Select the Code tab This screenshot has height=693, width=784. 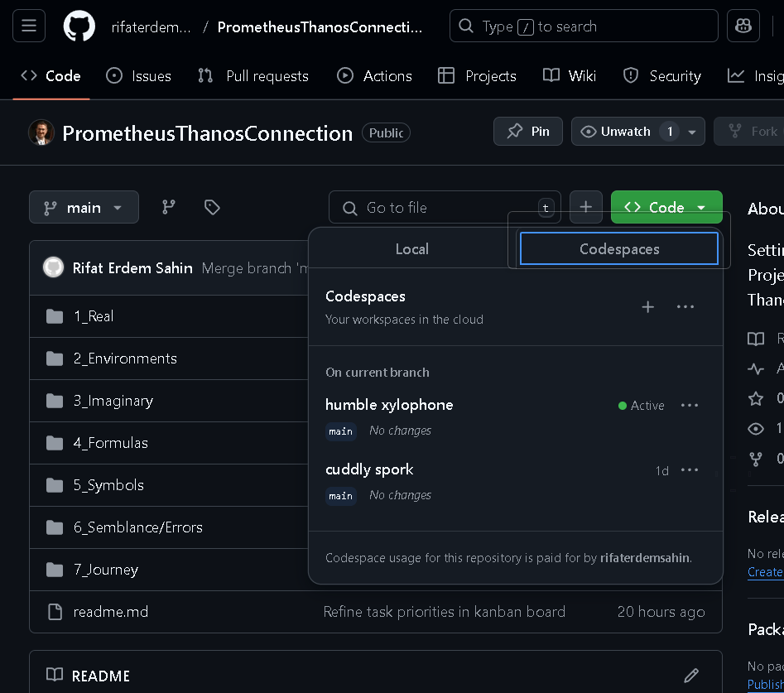[x=51, y=76]
